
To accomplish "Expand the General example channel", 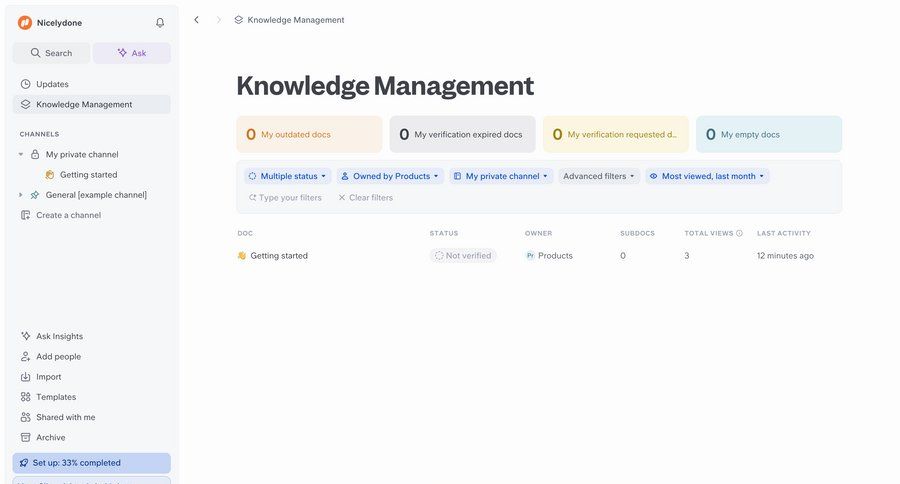I will pyautogui.click(x=21, y=195).
